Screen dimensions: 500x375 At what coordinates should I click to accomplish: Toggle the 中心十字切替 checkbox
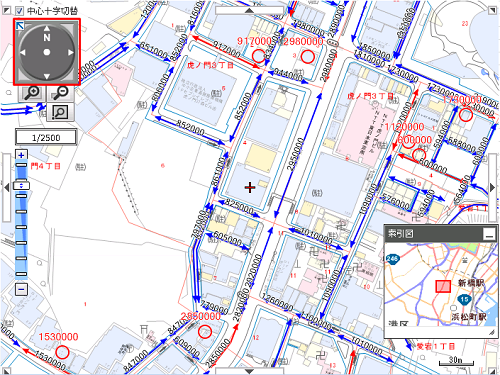pos(19,11)
